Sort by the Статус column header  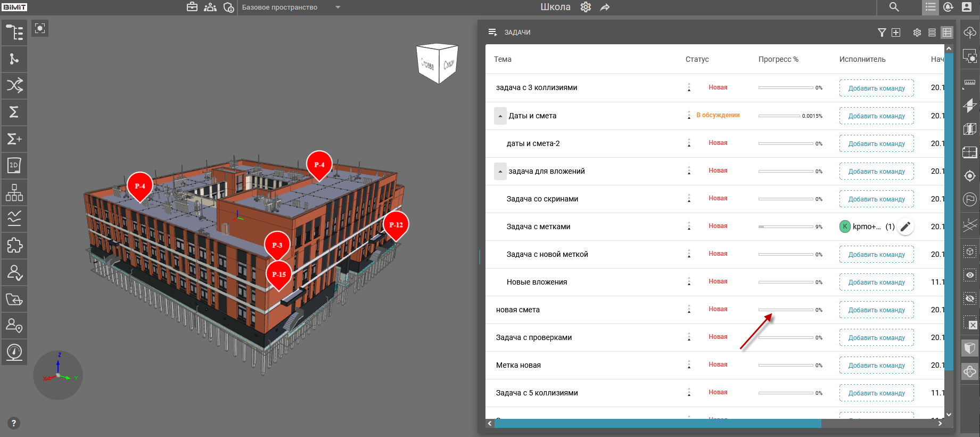coord(697,59)
